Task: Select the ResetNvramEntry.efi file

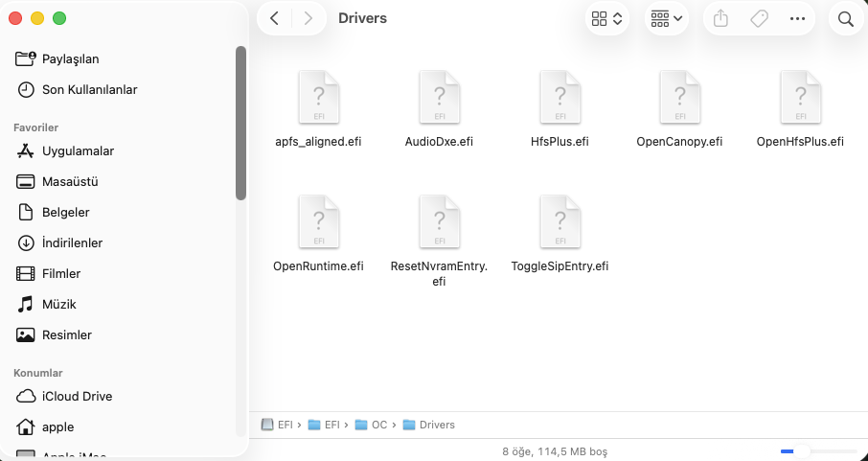Action: (439, 222)
